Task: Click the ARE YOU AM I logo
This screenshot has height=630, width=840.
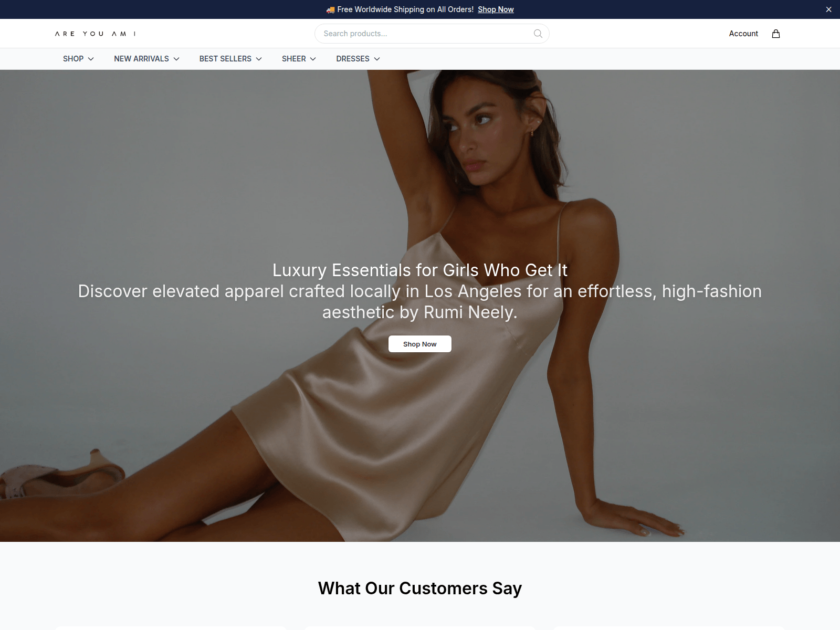Action: pos(96,34)
